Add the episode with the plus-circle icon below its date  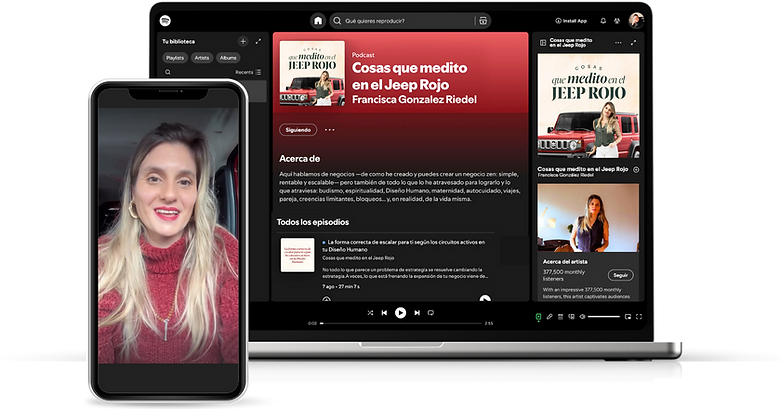(326, 299)
